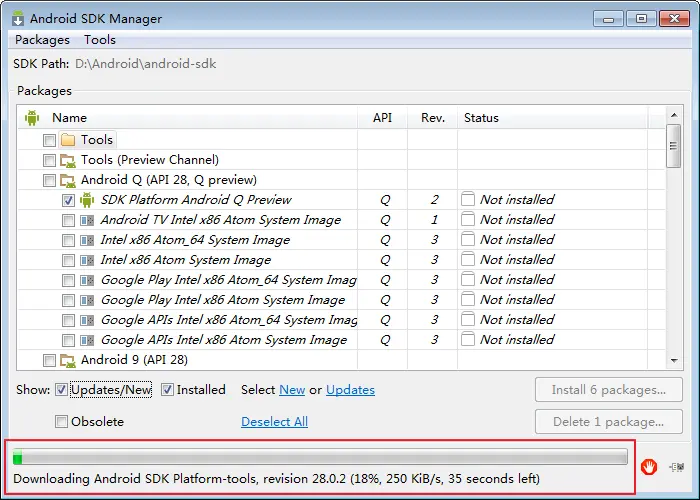Click Not installed status of Google APIs Atom_64
The height and width of the screenshot is (500, 700).
tap(517, 320)
